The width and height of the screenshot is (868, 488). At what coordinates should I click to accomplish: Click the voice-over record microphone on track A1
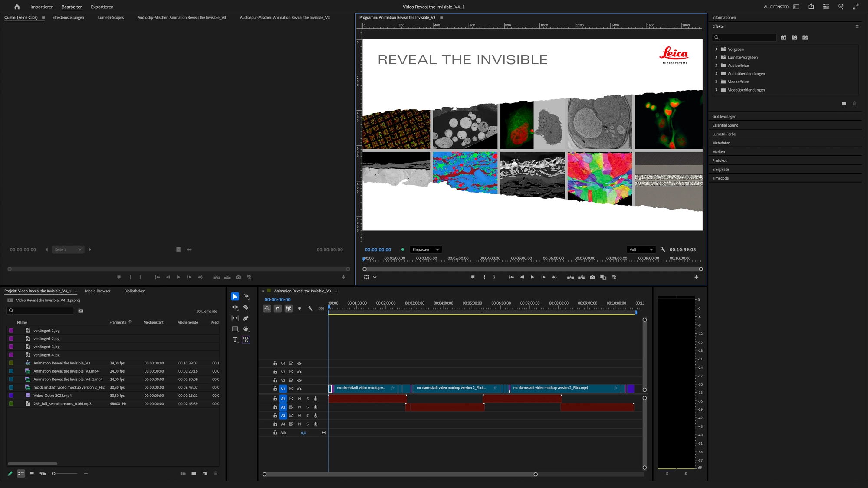316,399
